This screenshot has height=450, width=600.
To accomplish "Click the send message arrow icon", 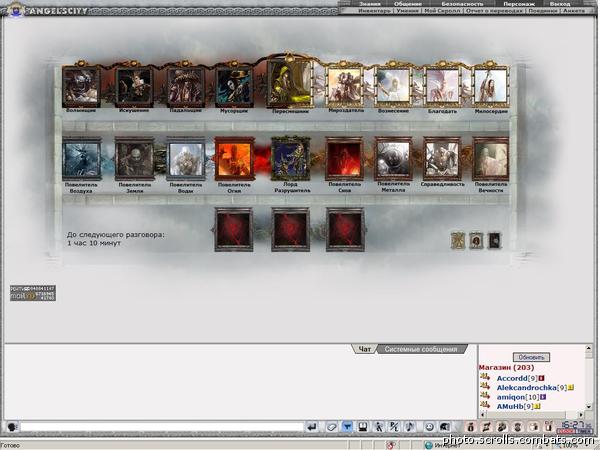I will coord(312,427).
